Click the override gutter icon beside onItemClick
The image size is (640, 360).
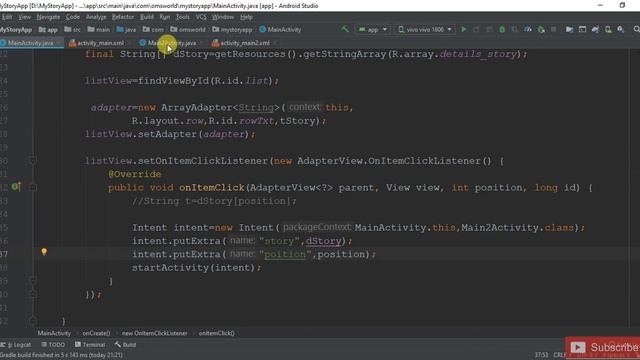click(16, 187)
